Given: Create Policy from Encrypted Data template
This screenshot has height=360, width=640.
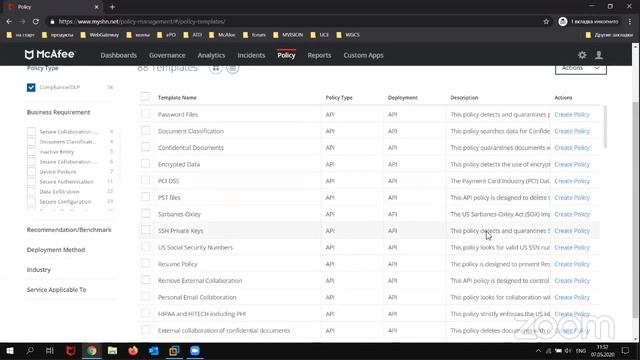Looking at the screenshot, I should coord(572,164).
